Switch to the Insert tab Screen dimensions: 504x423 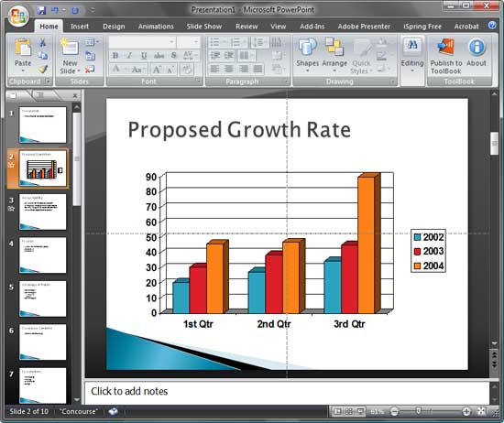pyautogui.click(x=80, y=27)
